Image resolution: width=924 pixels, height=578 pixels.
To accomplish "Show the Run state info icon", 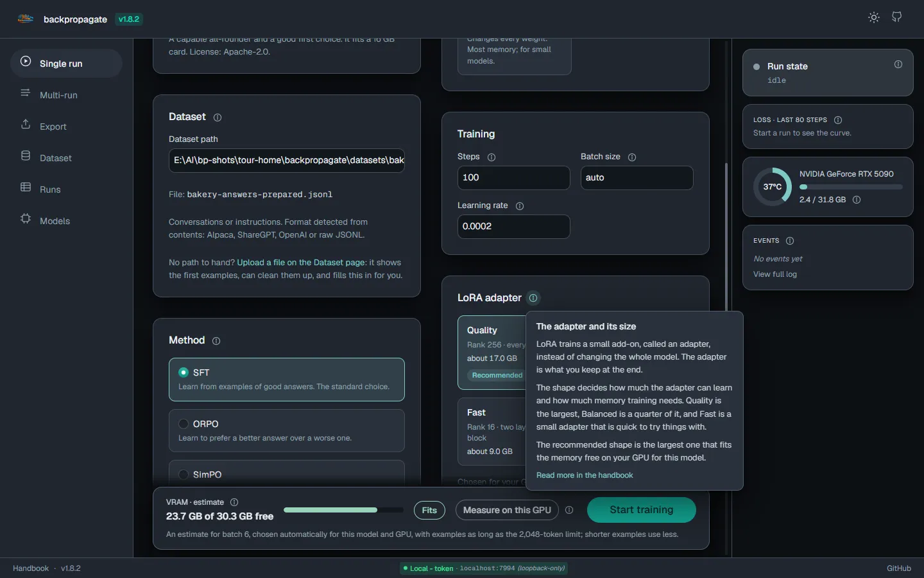I will [898, 64].
